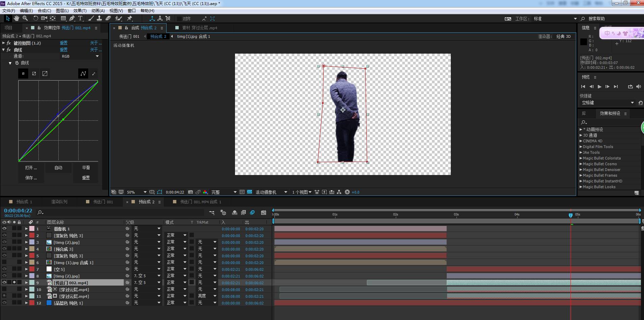Hide the 摄像机 1 layer
This screenshot has width=644, height=320.
click(4, 229)
